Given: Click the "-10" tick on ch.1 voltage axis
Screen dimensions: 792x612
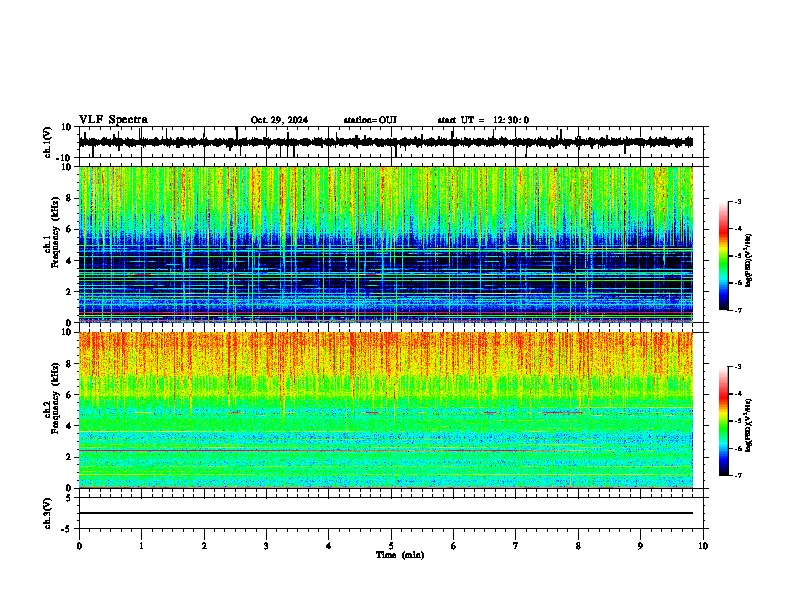Looking at the screenshot, I should tap(65, 158).
